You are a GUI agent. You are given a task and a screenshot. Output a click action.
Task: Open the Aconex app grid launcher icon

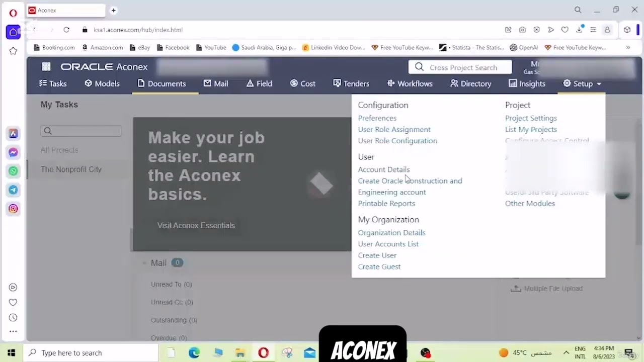point(46,66)
